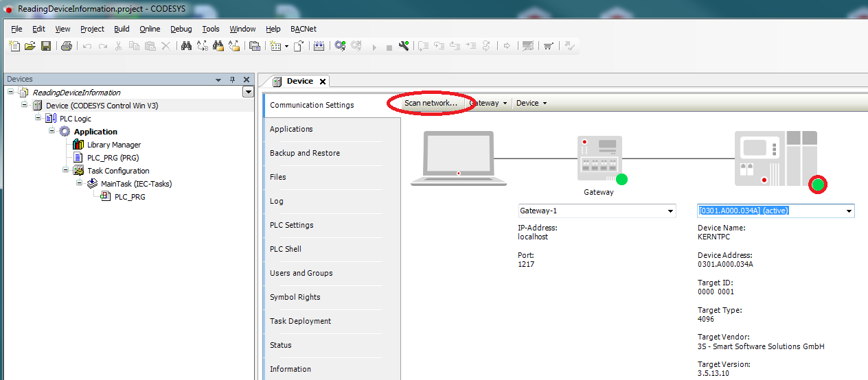The image size is (868, 380).
Task: Open the BACNet menu
Action: tap(303, 29)
